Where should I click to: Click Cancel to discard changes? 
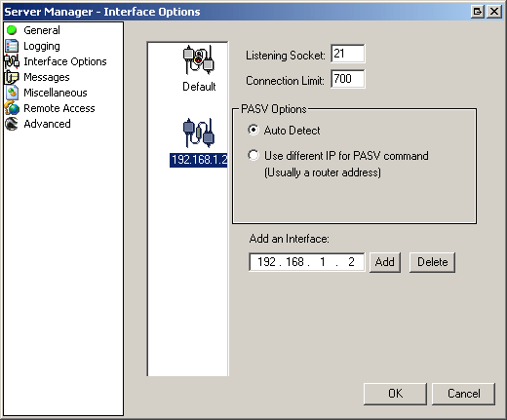pos(464,394)
